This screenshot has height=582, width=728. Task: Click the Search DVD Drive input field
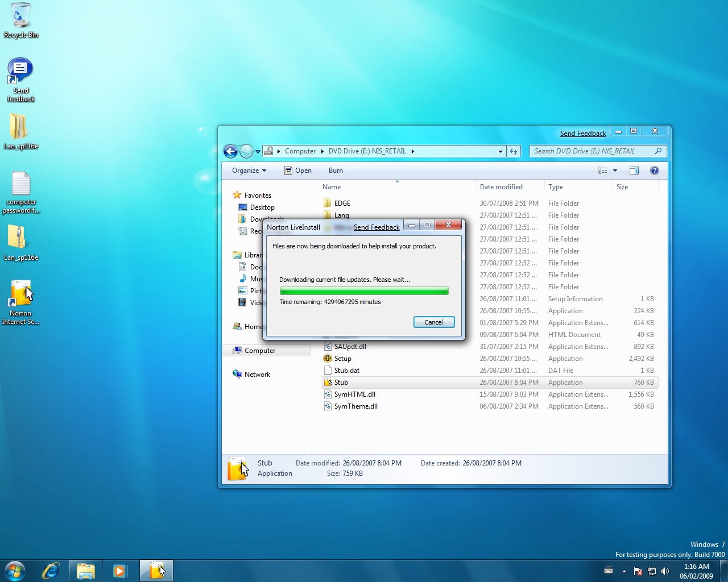(x=592, y=151)
